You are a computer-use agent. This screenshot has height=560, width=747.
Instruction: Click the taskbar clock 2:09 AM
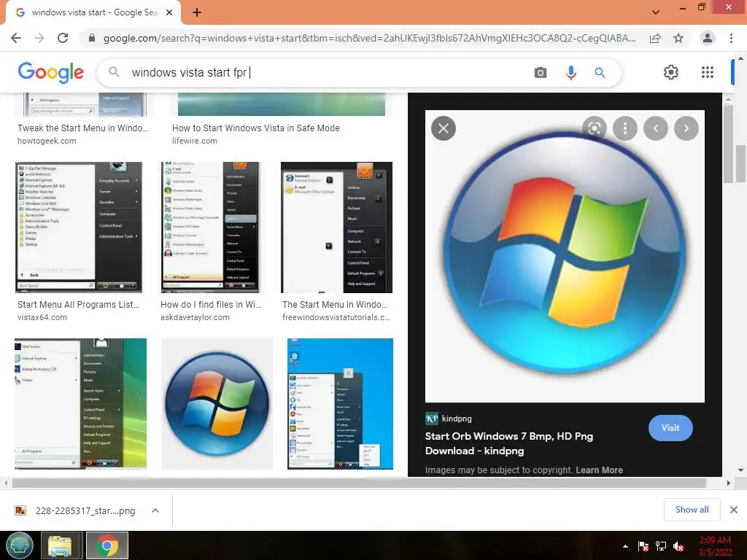coord(715,545)
